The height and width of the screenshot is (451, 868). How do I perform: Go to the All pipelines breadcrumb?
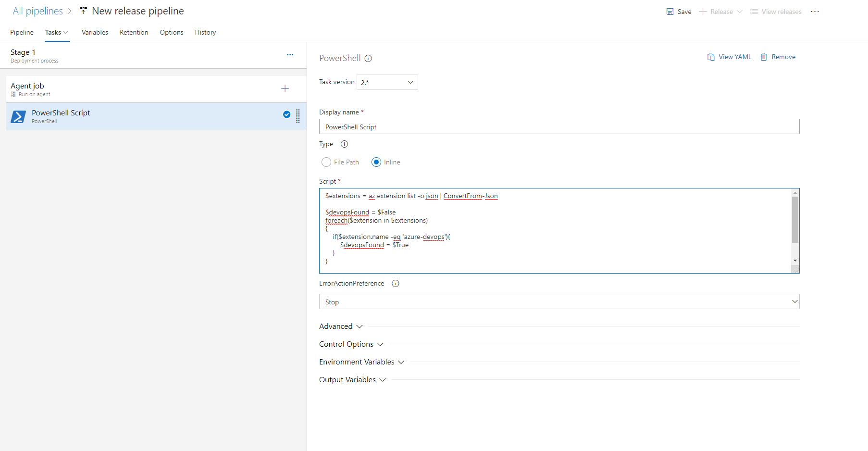click(x=37, y=11)
